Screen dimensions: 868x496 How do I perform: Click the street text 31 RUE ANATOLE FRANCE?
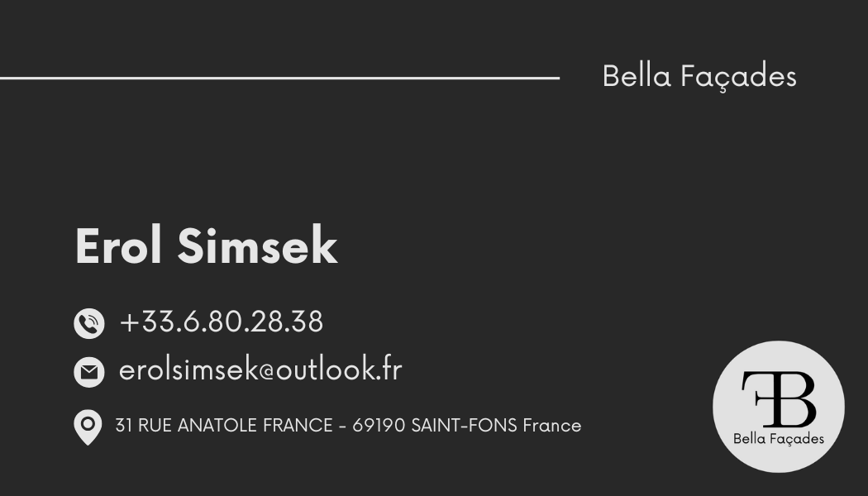click(x=223, y=426)
